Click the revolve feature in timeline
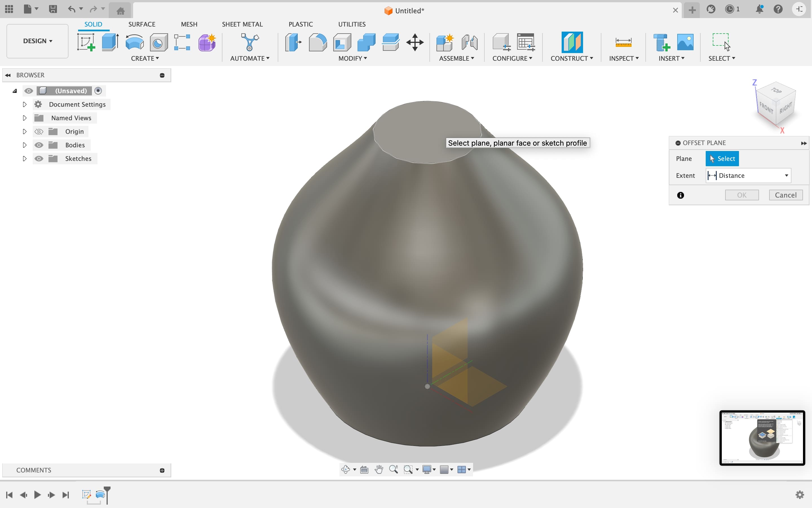The image size is (812, 508). (100, 494)
